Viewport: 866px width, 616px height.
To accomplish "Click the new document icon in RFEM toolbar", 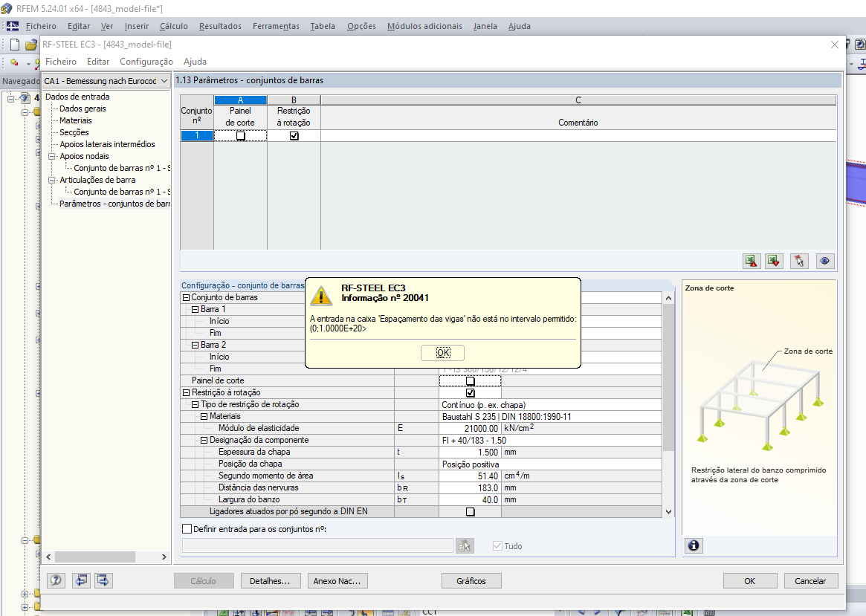I will tap(15, 45).
